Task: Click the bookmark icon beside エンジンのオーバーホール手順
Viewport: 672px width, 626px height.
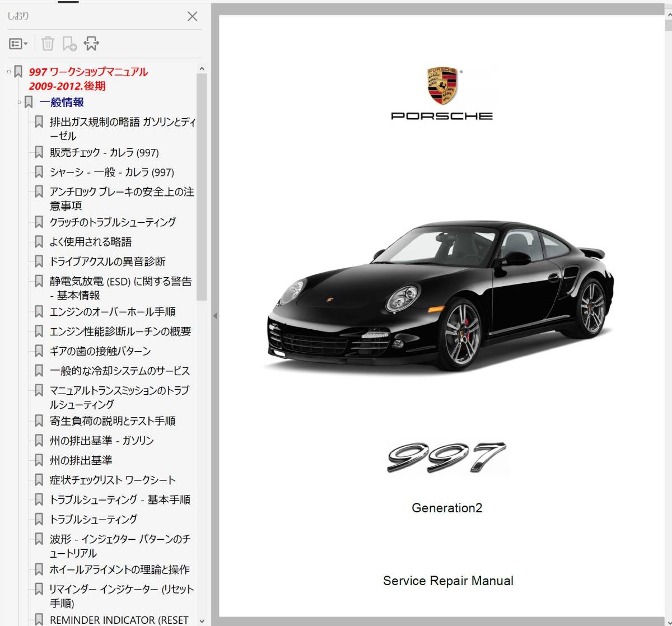Action: (39, 312)
